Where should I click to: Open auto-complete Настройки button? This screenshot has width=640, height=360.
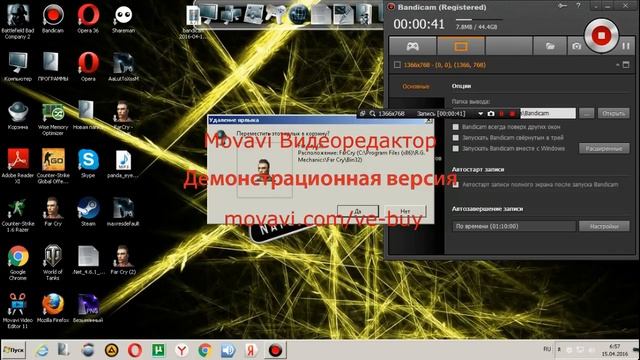604,226
